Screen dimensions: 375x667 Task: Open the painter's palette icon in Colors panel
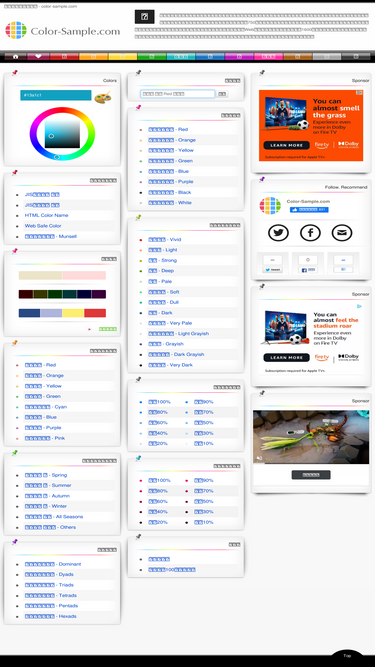click(102, 97)
